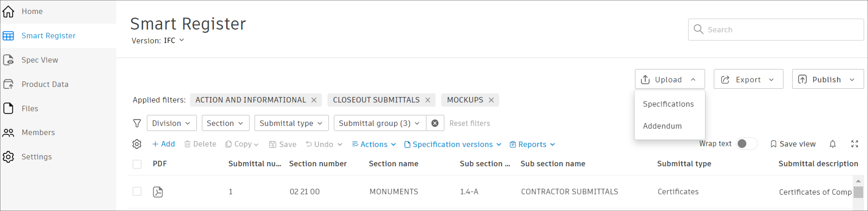Choose Addendum from the Upload menu

click(x=662, y=126)
